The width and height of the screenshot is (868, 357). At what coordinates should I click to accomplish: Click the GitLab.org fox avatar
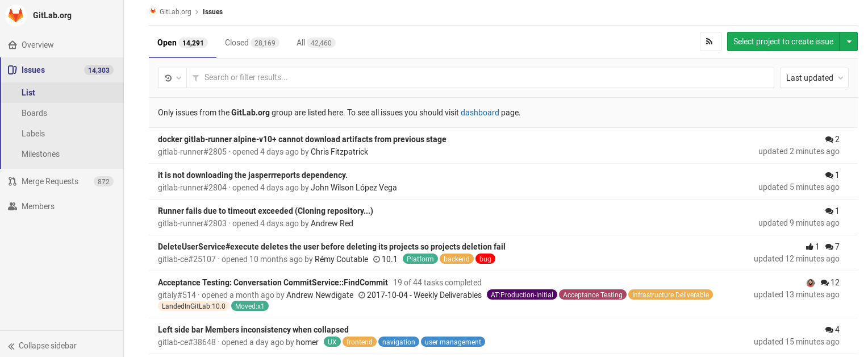(x=15, y=15)
